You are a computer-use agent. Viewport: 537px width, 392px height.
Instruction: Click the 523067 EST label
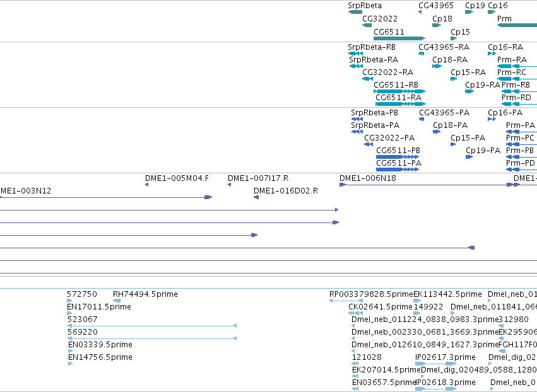82,320
